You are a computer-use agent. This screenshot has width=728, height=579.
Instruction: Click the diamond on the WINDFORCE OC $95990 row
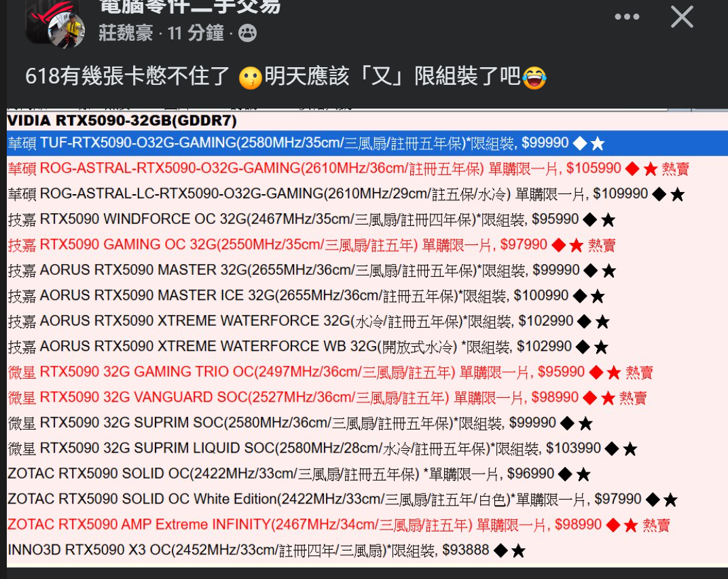589,220
